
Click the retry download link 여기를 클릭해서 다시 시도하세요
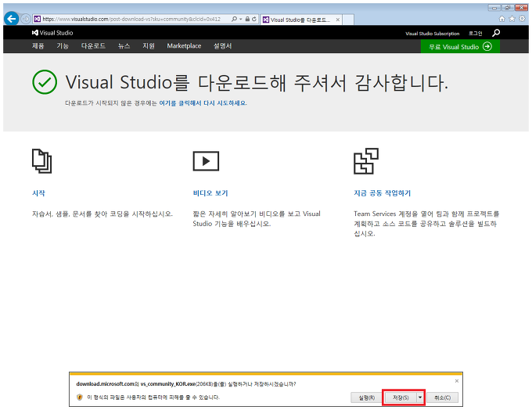click(203, 102)
